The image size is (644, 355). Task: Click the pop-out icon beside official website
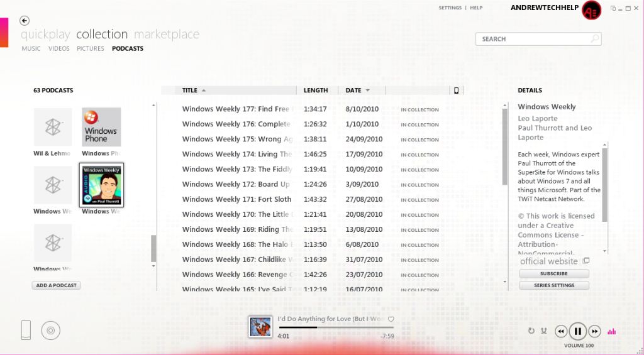586,261
